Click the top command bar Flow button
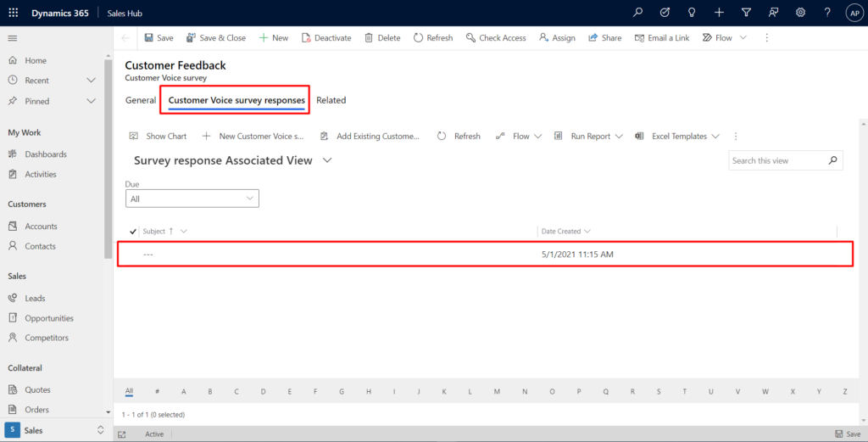Viewport: 868px width, 442px height. [x=717, y=37]
